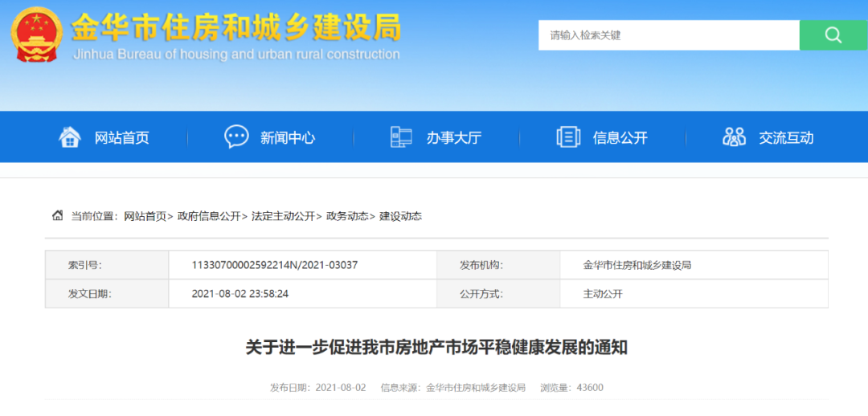
Task: Open the 新闻中心 navigation menu item
Action: (288, 138)
